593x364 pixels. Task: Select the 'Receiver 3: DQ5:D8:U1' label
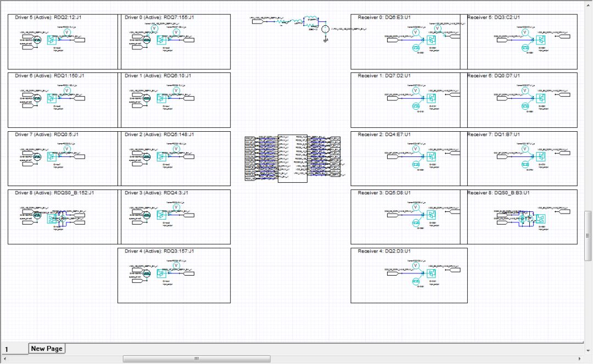[x=384, y=192]
